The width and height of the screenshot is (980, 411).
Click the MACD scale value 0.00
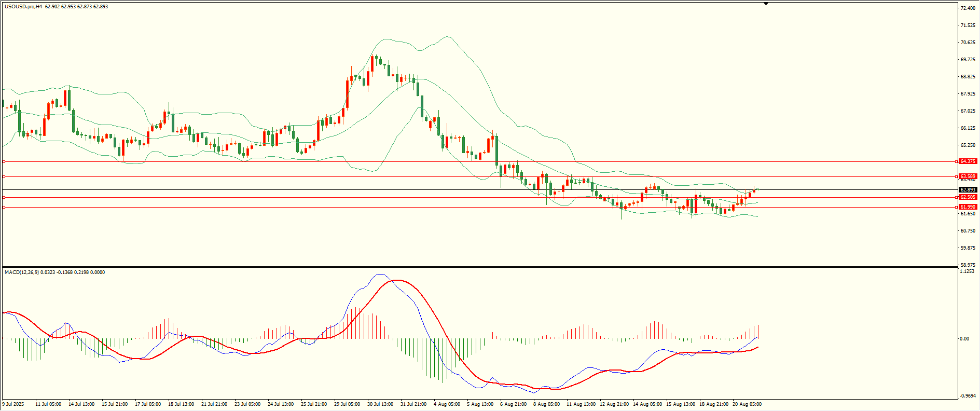coord(964,339)
